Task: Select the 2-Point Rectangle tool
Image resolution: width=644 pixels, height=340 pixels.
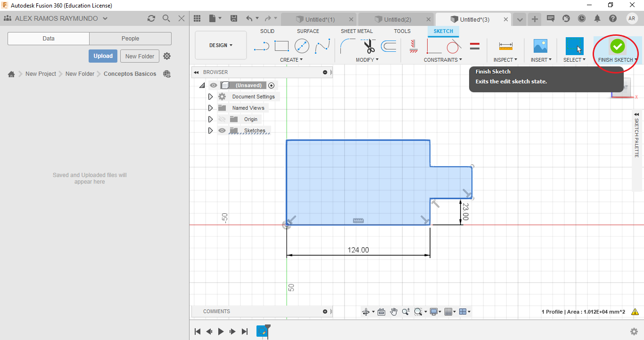Action: click(281, 46)
